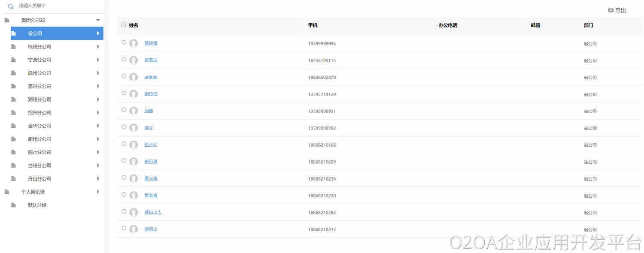
Task: Click the avatar icon beside 包不同
Action: click(x=134, y=145)
